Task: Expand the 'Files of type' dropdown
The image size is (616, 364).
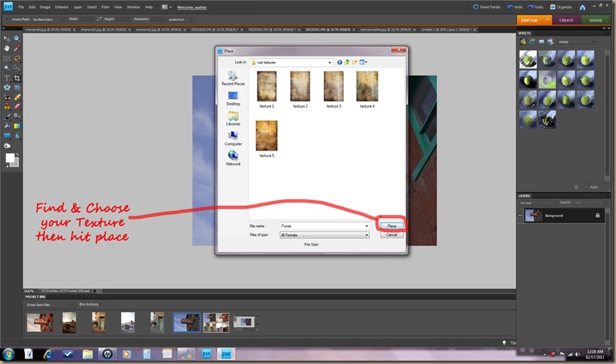Action: point(366,235)
